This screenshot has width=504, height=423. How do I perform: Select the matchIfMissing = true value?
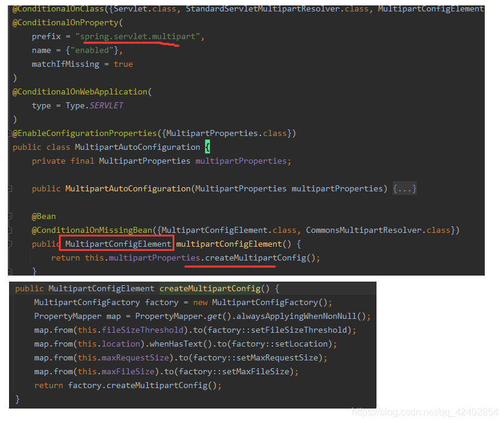(123, 64)
